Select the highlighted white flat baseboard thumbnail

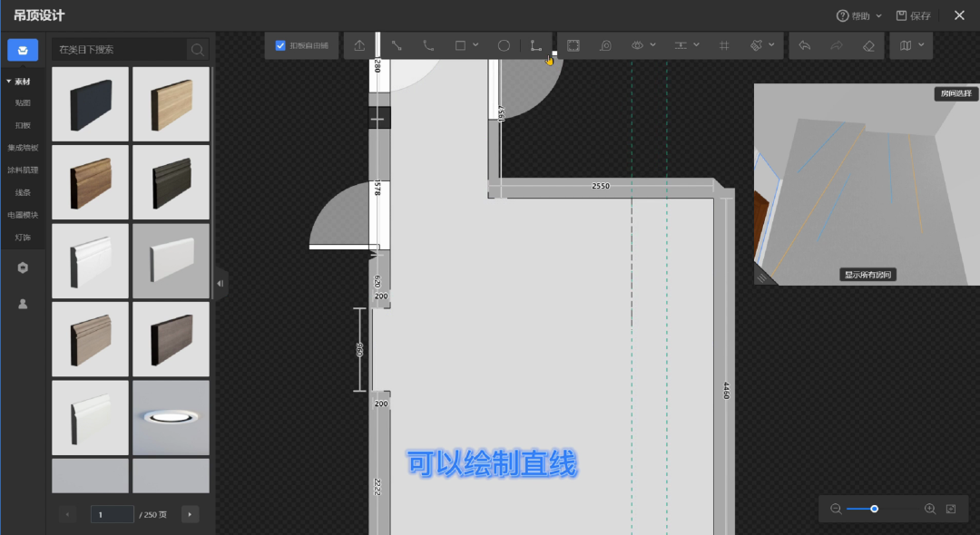171,261
